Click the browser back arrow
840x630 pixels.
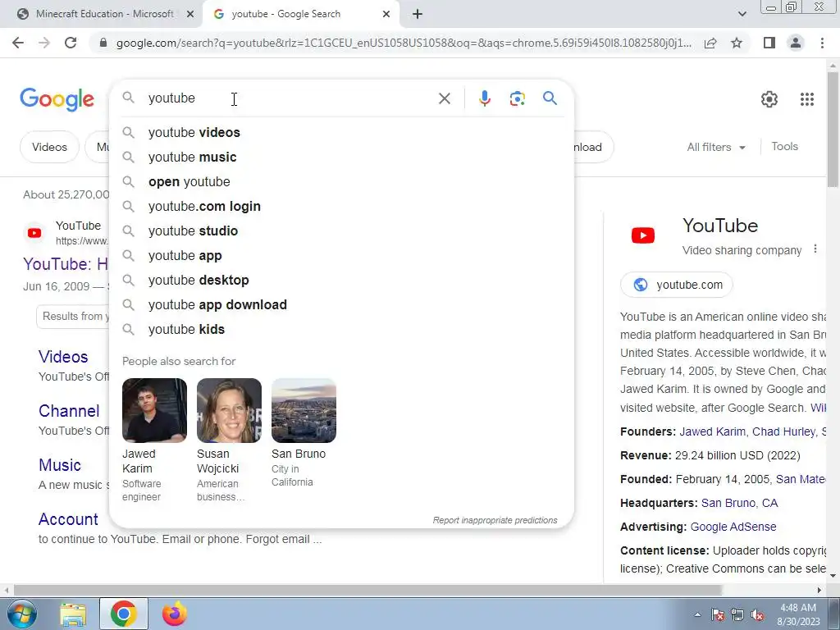click(x=18, y=43)
